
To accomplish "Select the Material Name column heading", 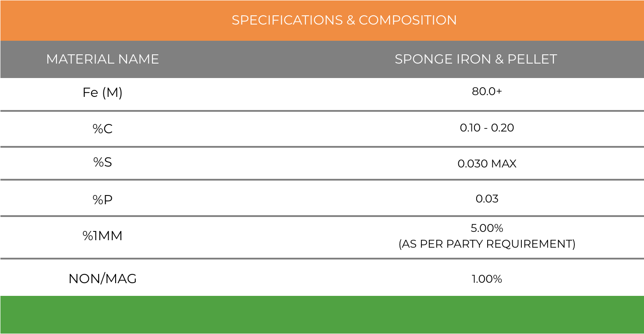I will (103, 59).
